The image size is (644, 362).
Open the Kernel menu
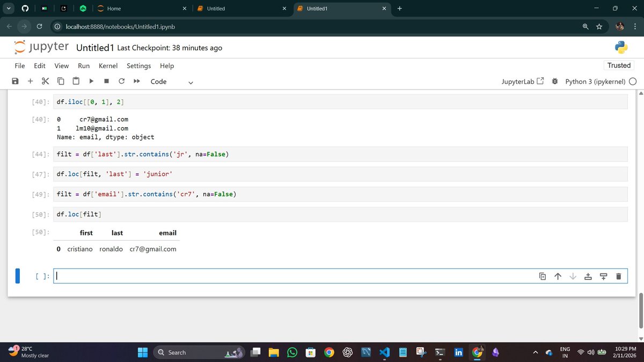pos(108,65)
